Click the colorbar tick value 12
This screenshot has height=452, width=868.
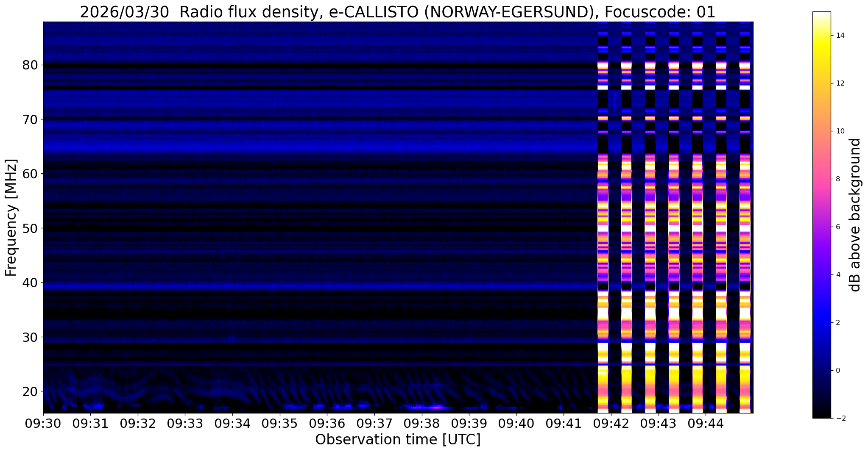839,83
